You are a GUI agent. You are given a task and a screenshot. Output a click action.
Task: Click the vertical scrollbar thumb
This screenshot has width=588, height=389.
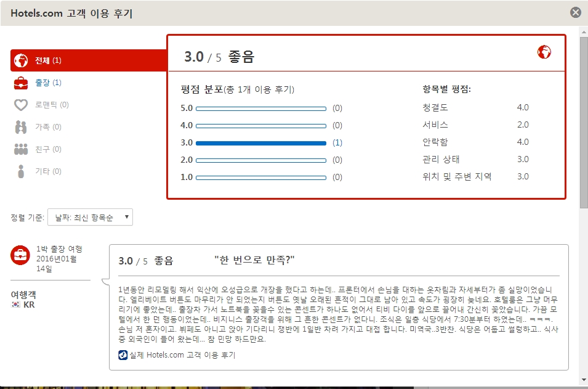coord(584,123)
